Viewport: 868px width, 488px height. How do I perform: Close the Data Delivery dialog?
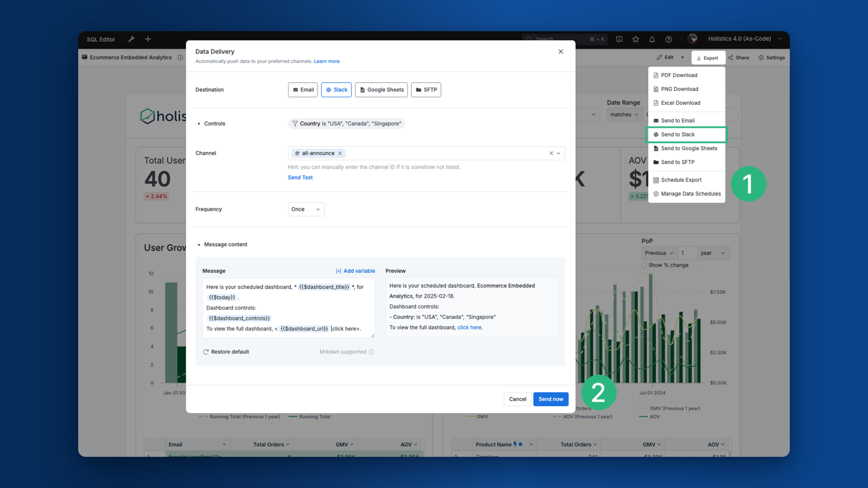(x=561, y=52)
